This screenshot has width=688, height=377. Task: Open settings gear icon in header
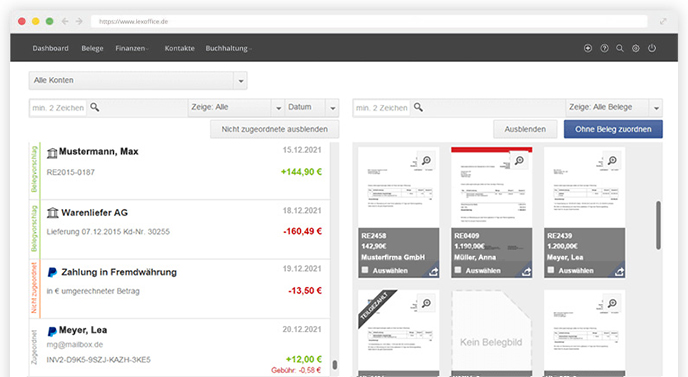coord(635,48)
